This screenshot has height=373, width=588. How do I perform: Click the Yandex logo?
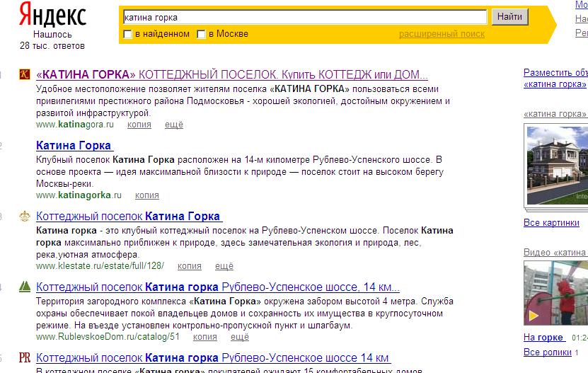tap(52, 15)
